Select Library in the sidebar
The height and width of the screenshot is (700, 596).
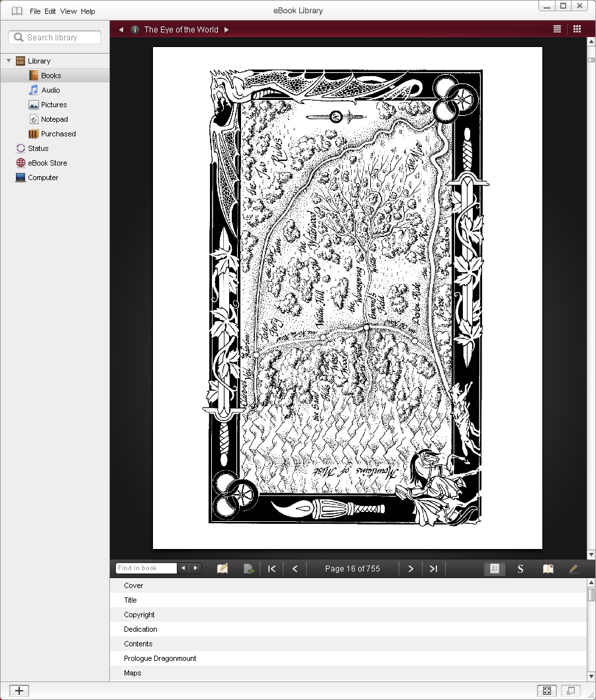point(39,61)
